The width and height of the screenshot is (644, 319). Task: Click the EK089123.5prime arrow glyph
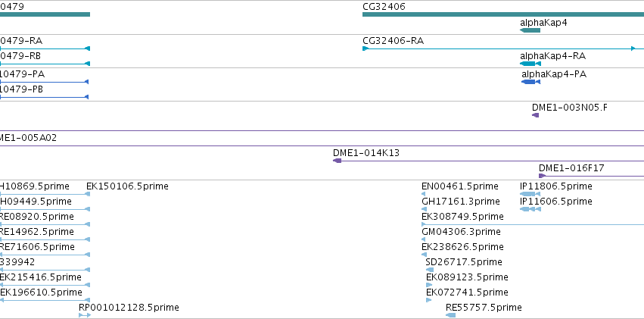(x=429, y=285)
